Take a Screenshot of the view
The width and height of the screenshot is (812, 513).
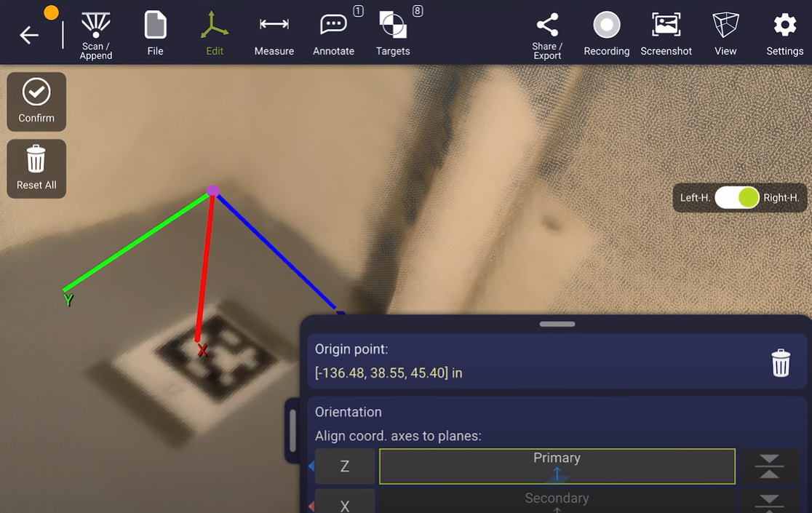[666, 34]
